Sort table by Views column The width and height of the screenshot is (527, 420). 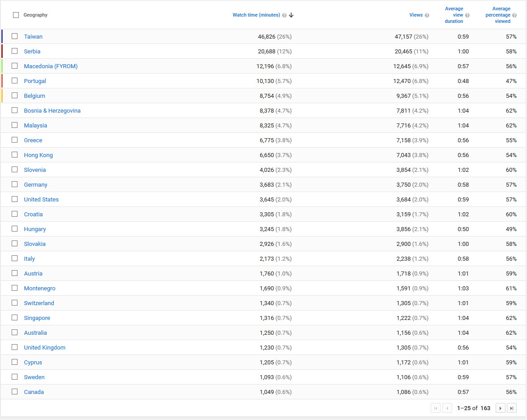(416, 15)
